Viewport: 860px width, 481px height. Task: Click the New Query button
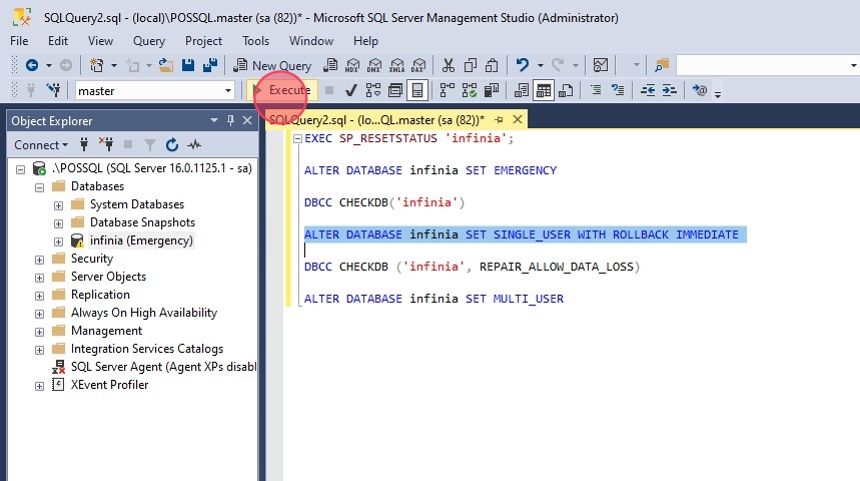[x=272, y=66]
